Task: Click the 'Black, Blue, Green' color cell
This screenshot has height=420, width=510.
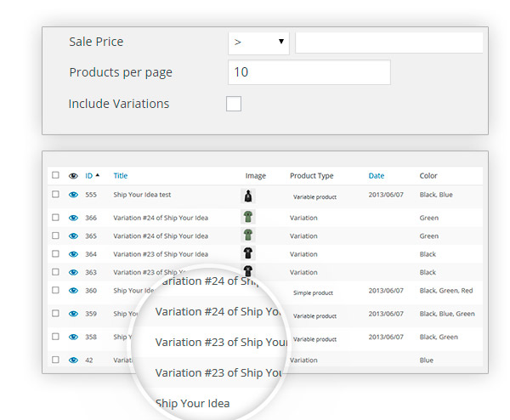Action: pos(447,314)
